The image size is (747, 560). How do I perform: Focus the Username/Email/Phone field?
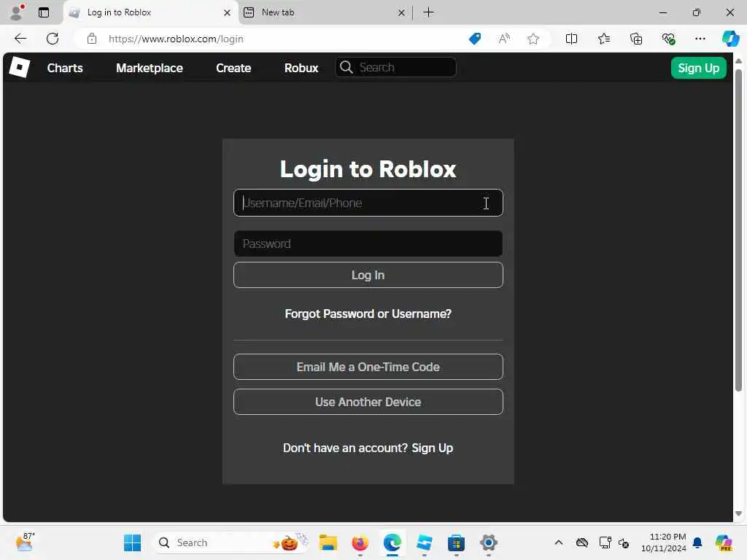tap(368, 203)
